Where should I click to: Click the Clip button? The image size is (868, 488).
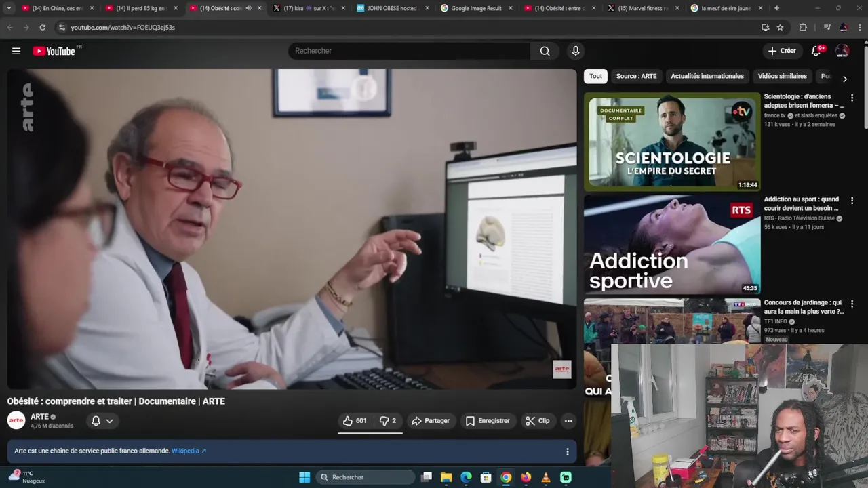point(538,421)
